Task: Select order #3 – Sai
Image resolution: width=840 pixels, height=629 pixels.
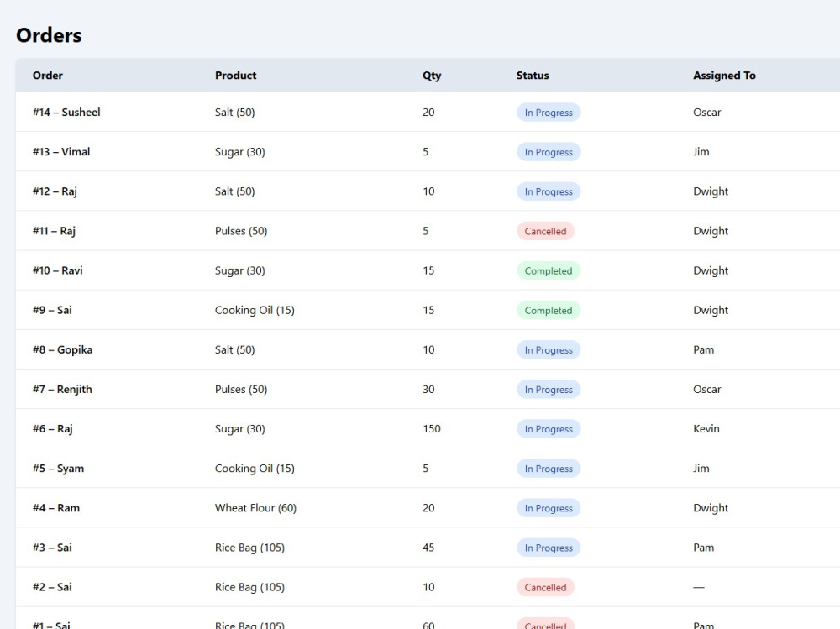Action: point(52,548)
